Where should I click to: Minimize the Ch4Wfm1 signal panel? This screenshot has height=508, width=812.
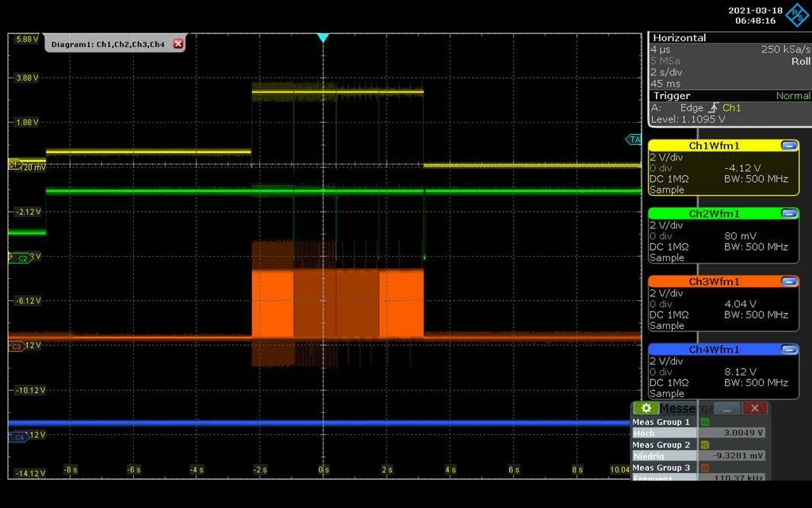pyautogui.click(x=788, y=350)
